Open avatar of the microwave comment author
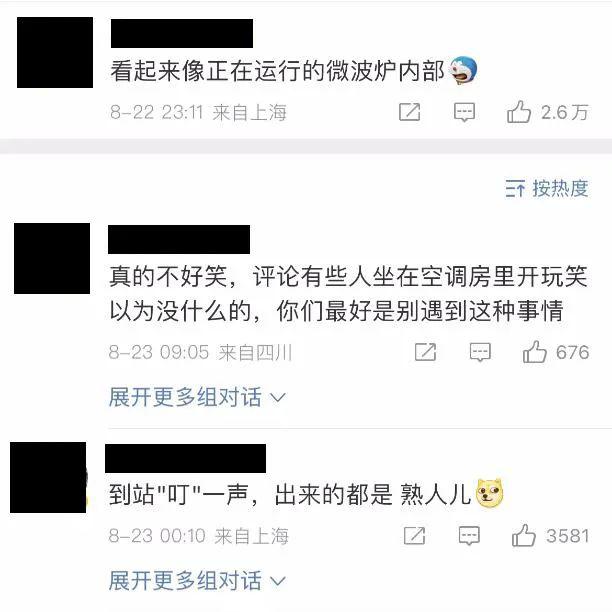The image size is (612, 612). click(x=55, y=52)
